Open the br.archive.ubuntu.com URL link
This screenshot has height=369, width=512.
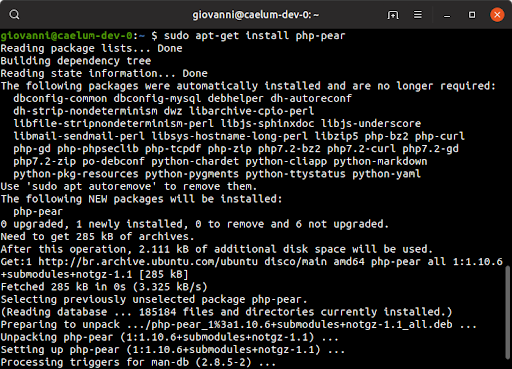[x=148, y=262]
